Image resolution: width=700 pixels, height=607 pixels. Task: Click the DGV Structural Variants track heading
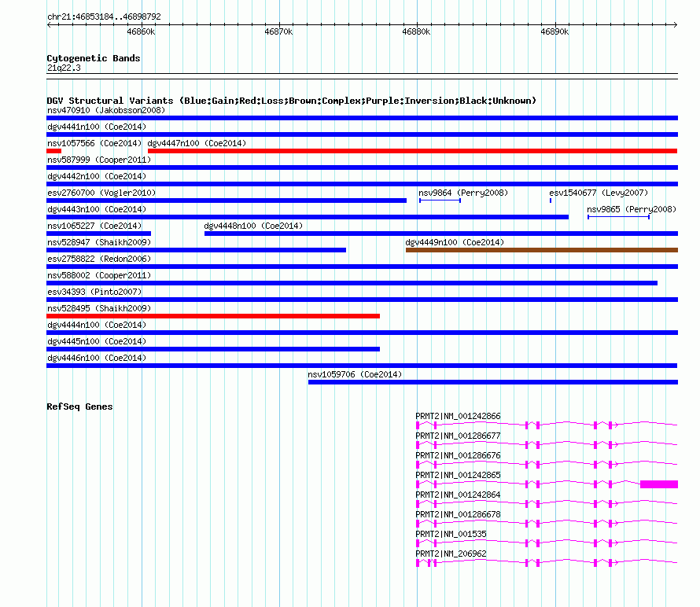[x=292, y=101]
